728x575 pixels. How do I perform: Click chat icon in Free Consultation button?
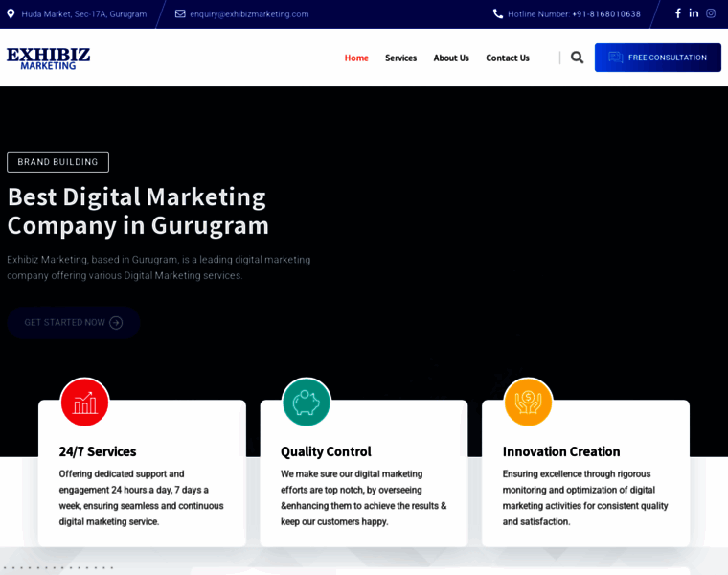coord(616,57)
